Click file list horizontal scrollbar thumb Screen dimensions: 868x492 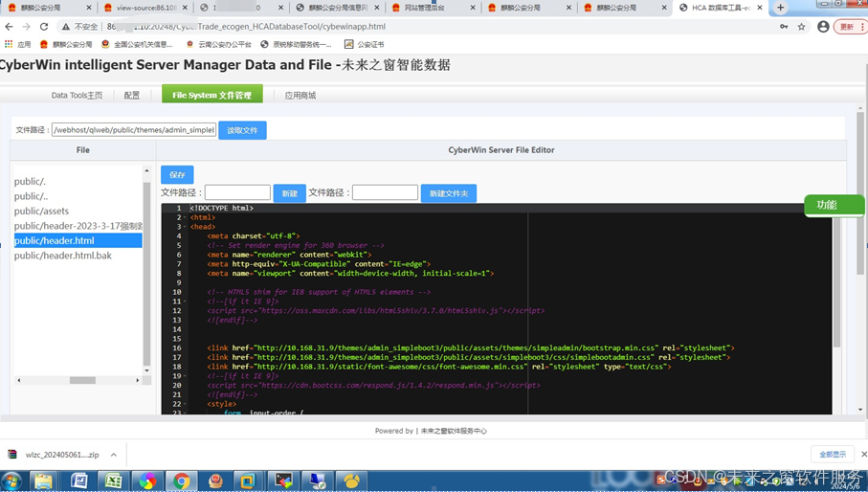pyautogui.click(x=82, y=380)
